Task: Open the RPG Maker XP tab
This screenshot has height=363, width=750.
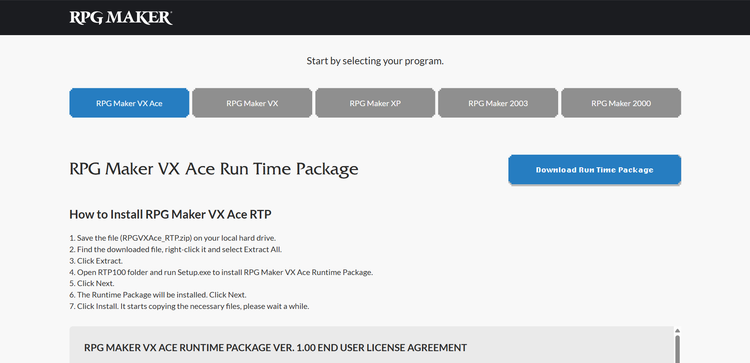Action: click(375, 103)
